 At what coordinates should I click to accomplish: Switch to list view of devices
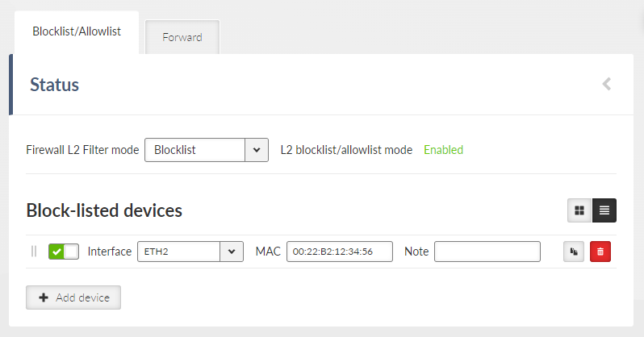(604, 210)
